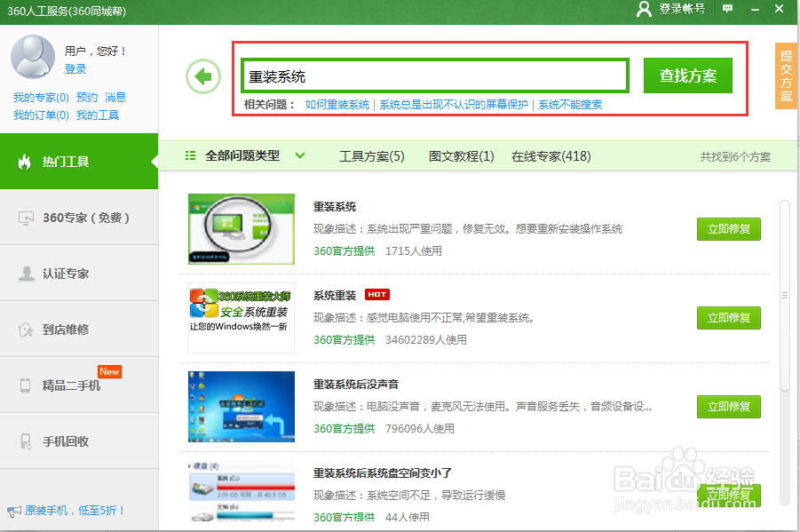800x532 pixels.
Task: Expand the 全部问题类型 dropdown arrow
Action: pyautogui.click(x=300, y=155)
